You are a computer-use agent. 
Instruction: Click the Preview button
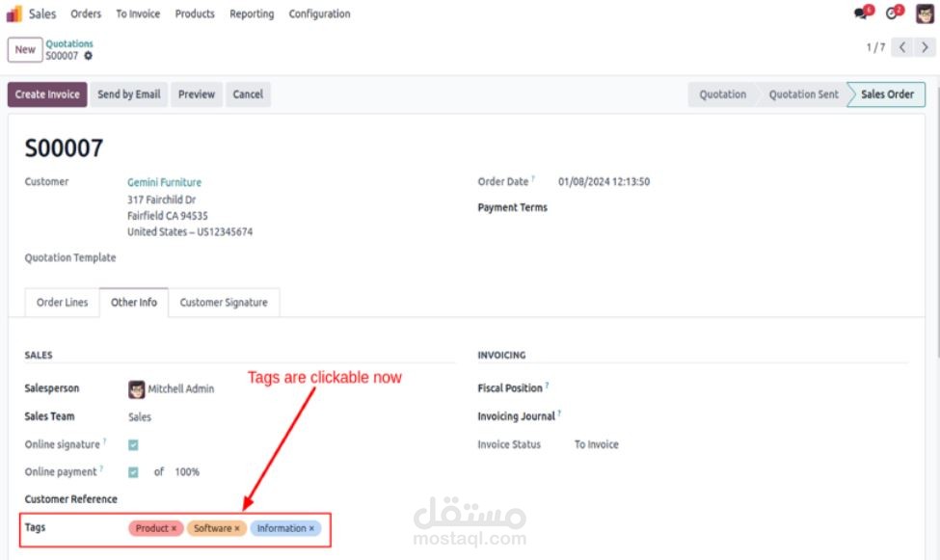[197, 94]
